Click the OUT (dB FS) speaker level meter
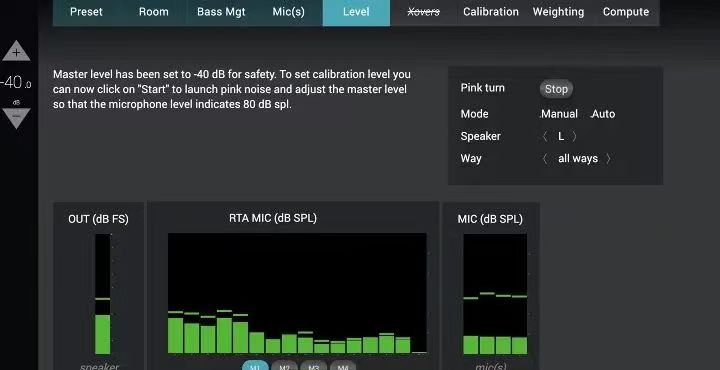The image size is (720, 370). pyautogui.click(x=102, y=294)
